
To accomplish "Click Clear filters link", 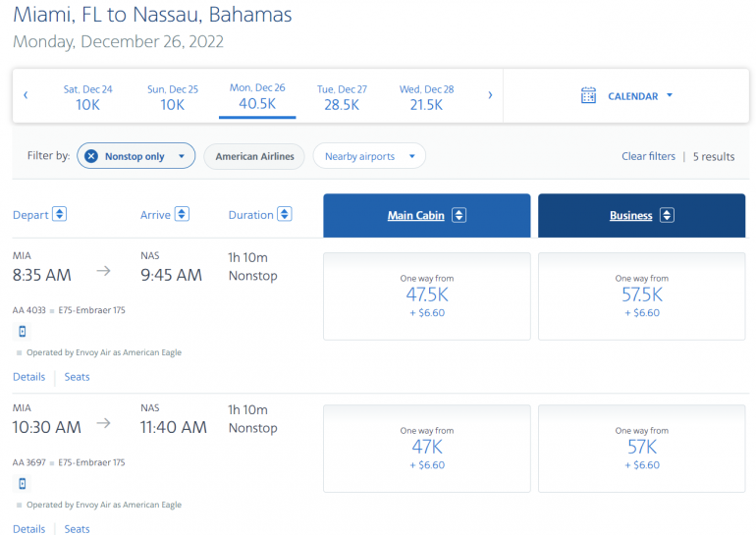I will tap(648, 156).
